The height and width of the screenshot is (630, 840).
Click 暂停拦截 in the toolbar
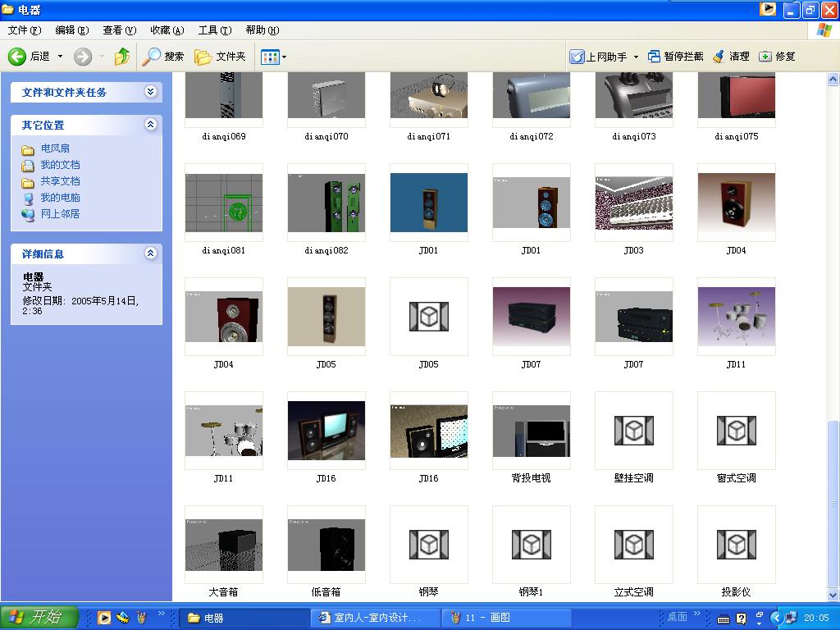click(x=676, y=57)
